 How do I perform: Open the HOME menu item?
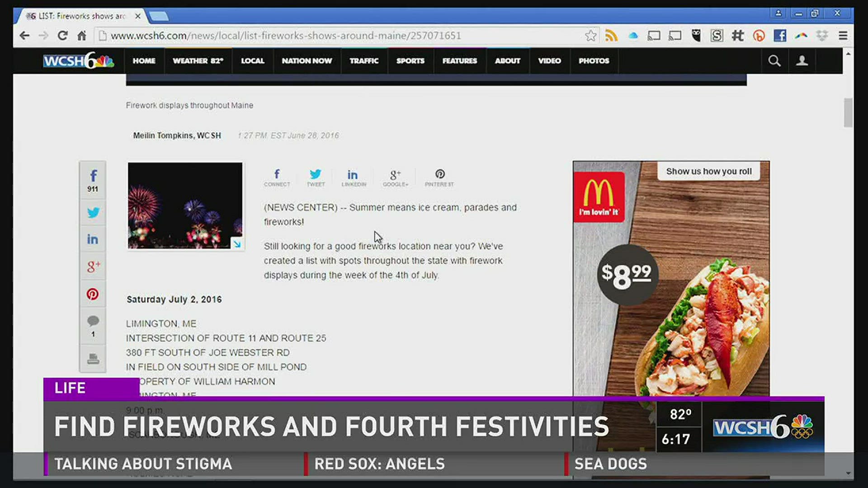(144, 61)
